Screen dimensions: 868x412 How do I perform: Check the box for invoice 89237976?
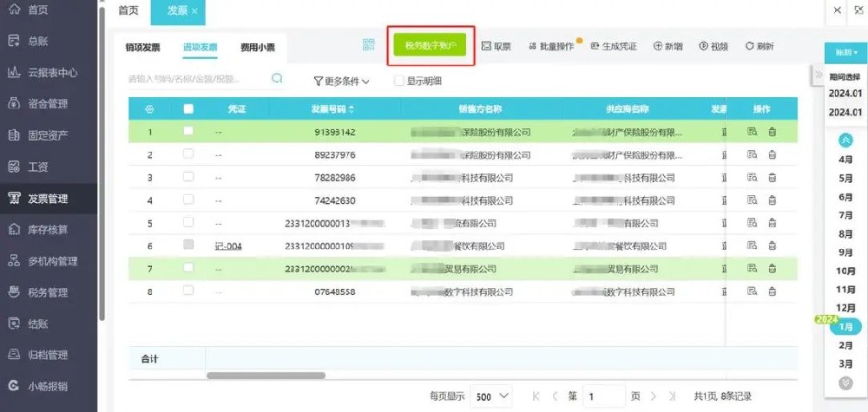(188, 154)
